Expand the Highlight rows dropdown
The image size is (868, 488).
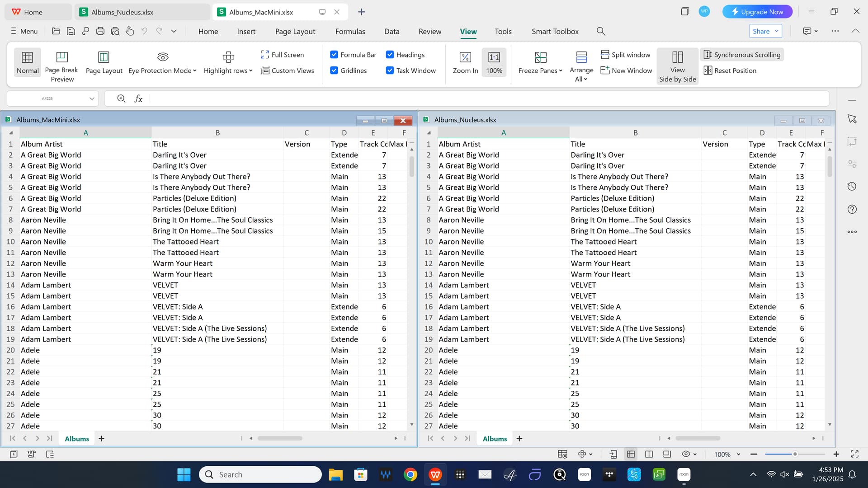(x=250, y=71)
